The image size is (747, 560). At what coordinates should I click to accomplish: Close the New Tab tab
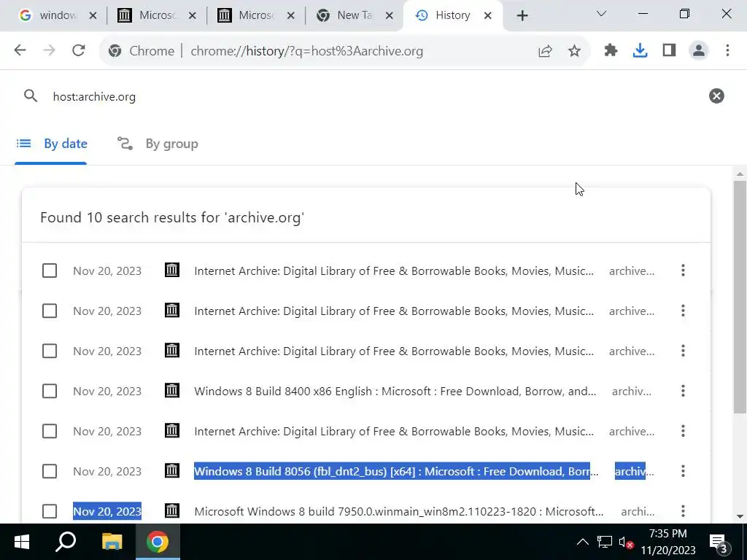tap(390, 16)
